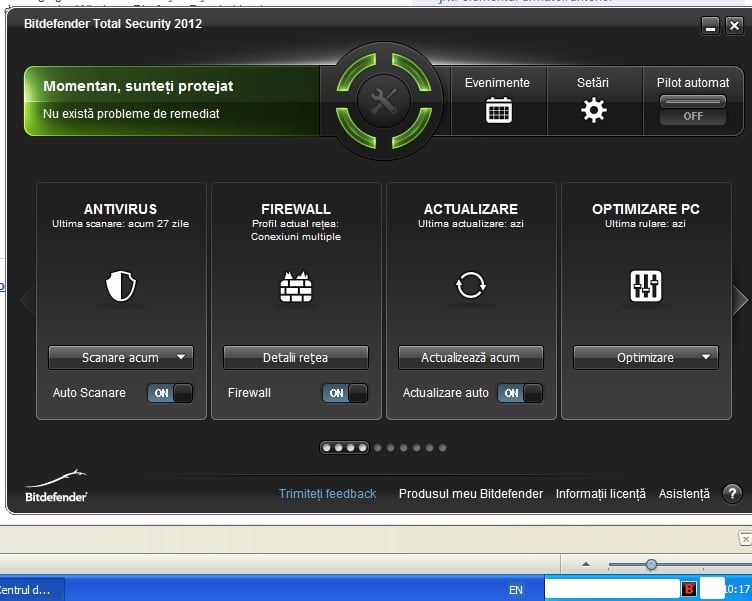Image resolution: width=752 pixels, height=601 pixels.
Task: Toggle Pilot automat OFF switch
Action: tap(693, 110)
